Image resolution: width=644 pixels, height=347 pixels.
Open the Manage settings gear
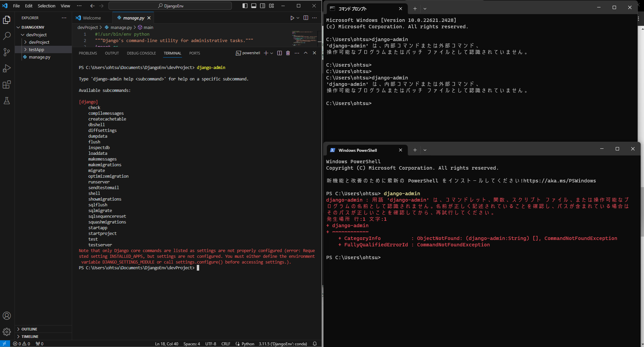7,332
